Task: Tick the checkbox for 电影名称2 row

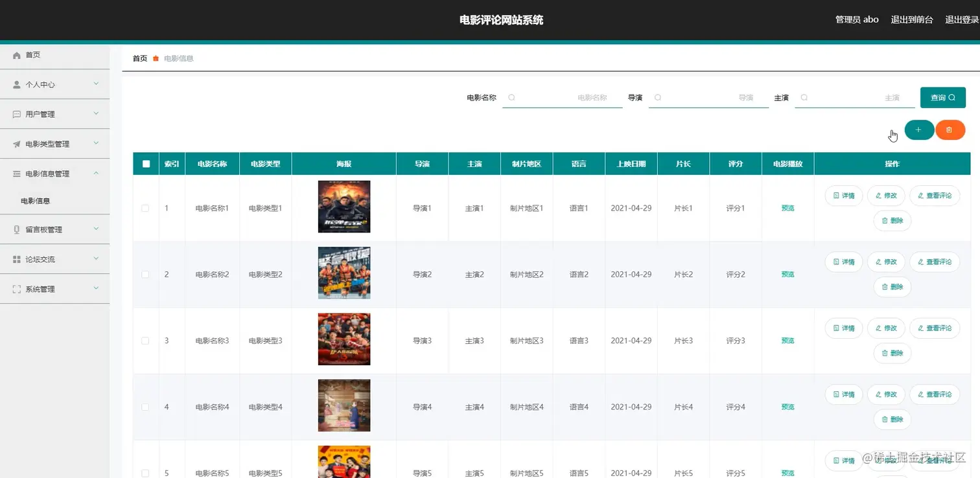Action: point(145,275)
